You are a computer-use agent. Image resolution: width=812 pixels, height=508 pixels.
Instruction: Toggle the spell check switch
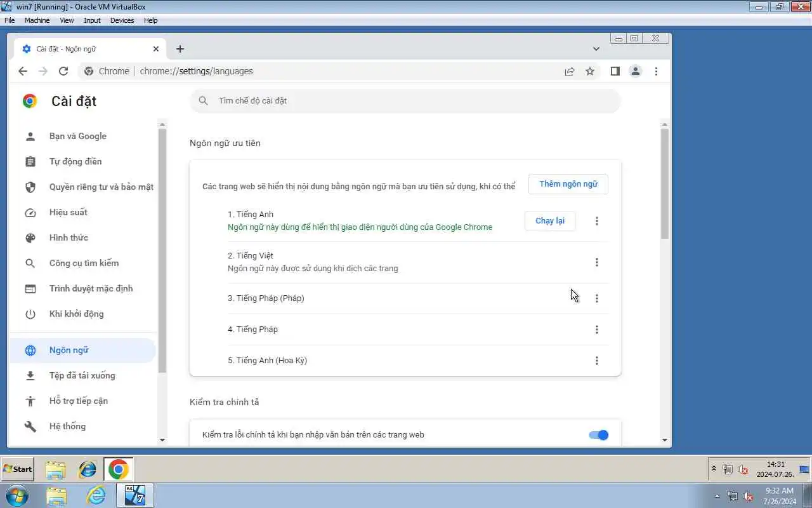click(598, 435)
